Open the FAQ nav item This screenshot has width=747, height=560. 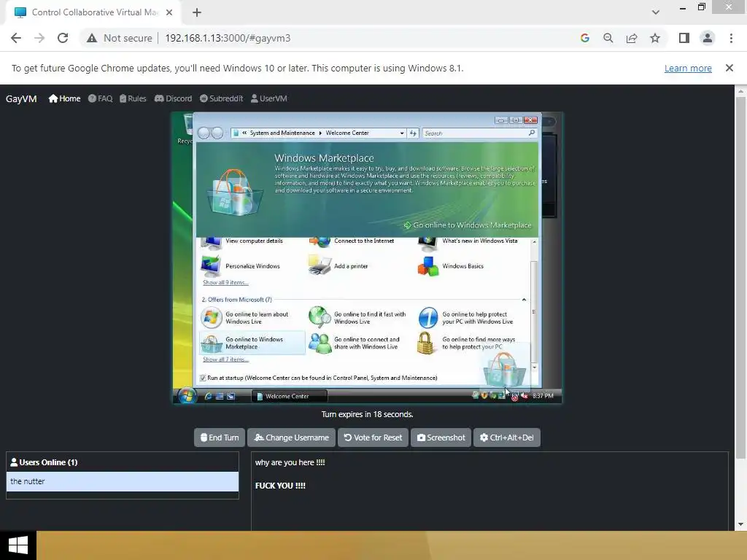(100, 98)
